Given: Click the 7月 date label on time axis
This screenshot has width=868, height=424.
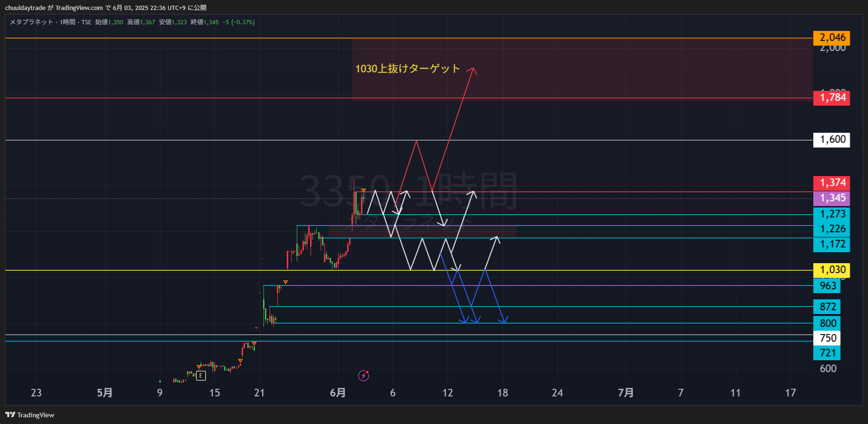Looking at the screenshot, I should 625,393.
